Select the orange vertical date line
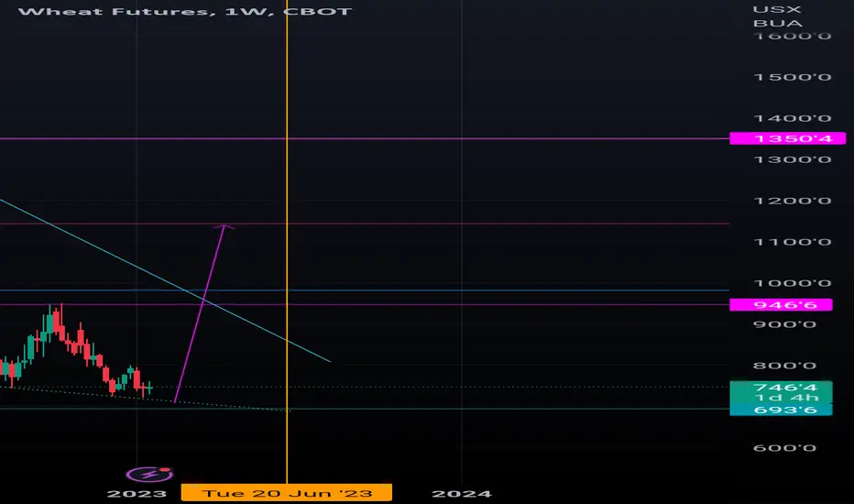Screen dimensions: 854x504 click(x=287, y=240)
